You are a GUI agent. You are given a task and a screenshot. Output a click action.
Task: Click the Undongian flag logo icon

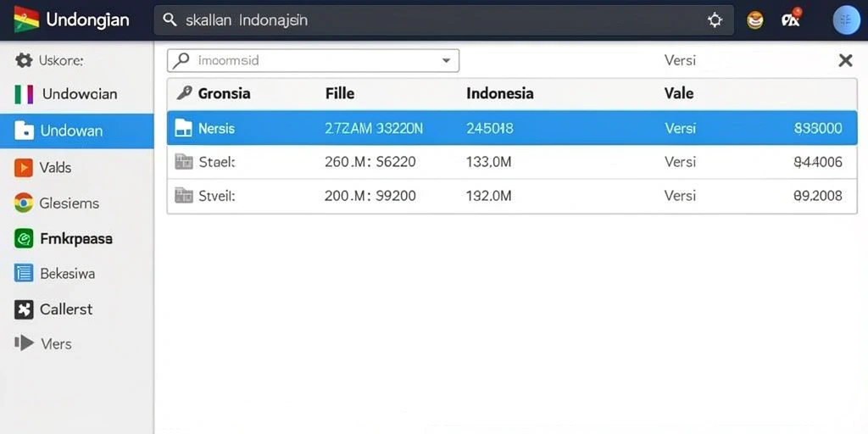26,20
